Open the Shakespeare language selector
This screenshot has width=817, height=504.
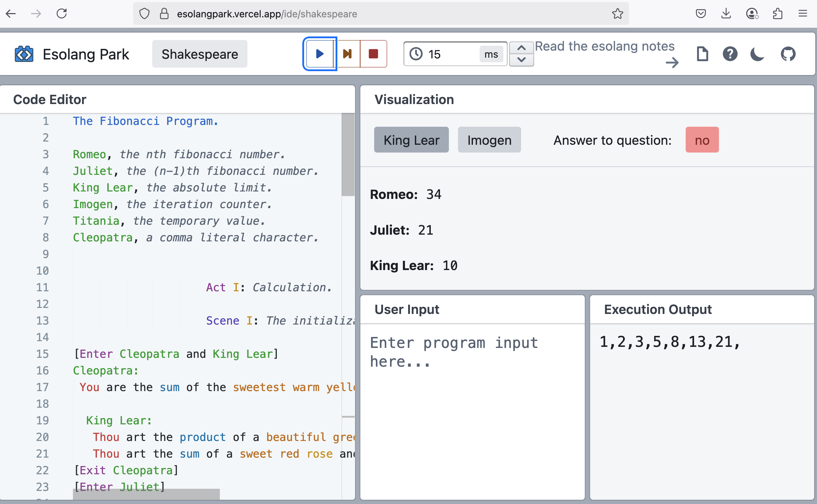200,54
